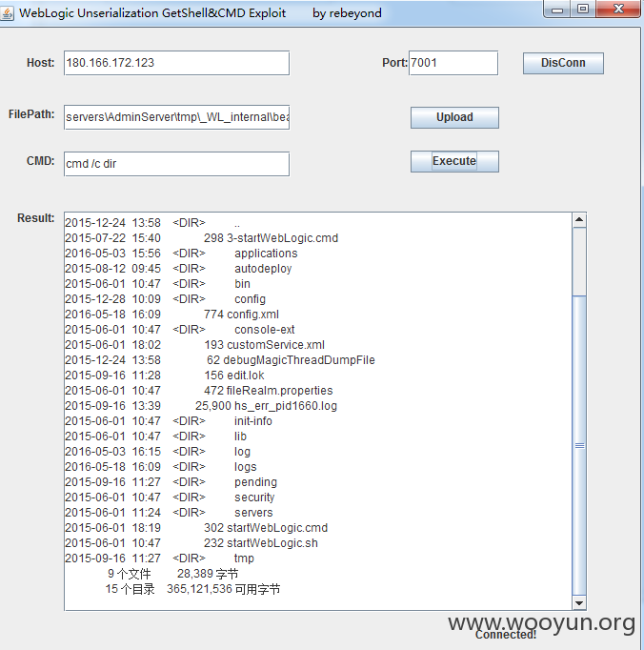This screenshot has width=644, height=650.
Task: Select the autodeploy directory line
Action: pos(178,269)
